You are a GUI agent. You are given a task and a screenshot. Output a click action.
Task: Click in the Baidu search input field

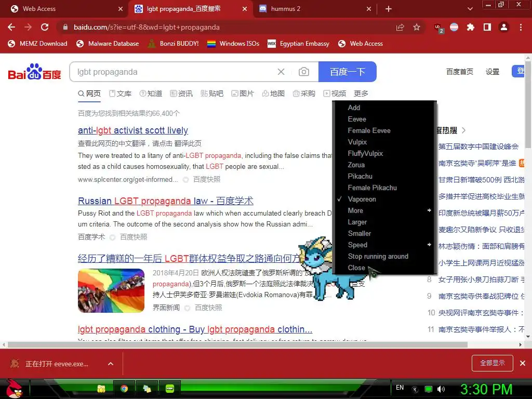point(173,72)
